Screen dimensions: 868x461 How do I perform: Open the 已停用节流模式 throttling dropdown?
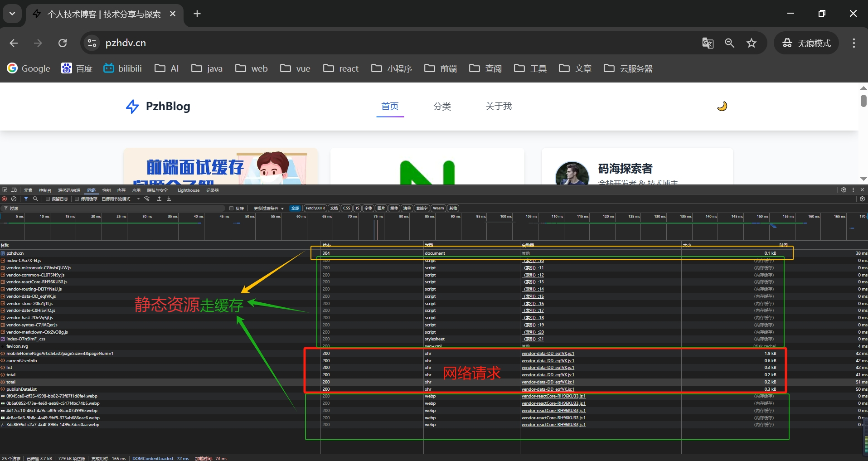pos(121,199)
